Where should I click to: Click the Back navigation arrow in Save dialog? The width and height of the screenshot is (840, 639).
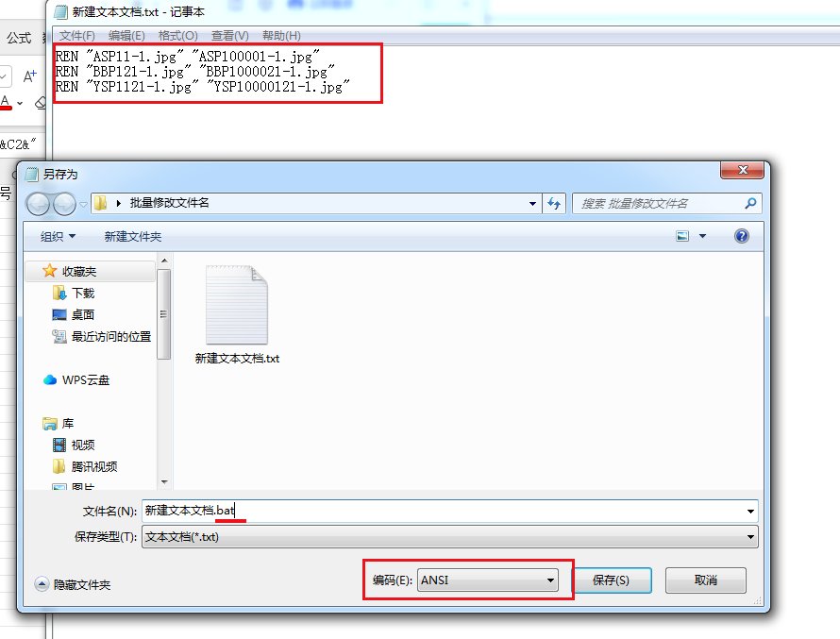click(39, 203)
